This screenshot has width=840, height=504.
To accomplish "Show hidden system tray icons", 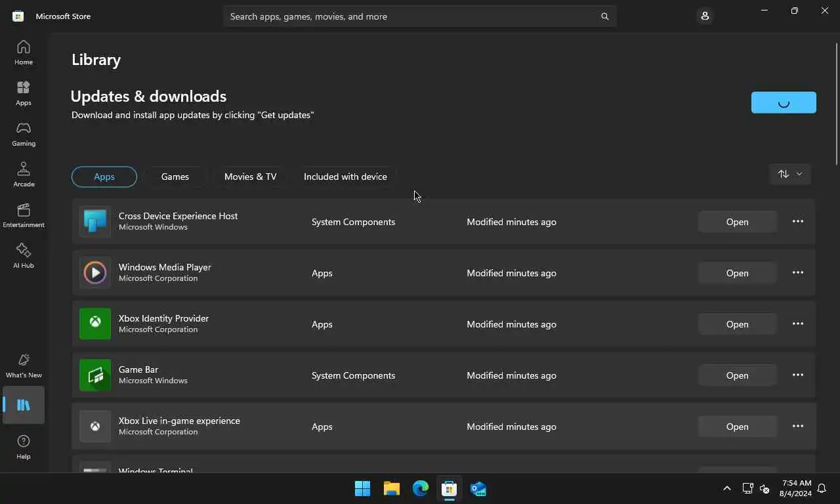I will coord(726,489).
